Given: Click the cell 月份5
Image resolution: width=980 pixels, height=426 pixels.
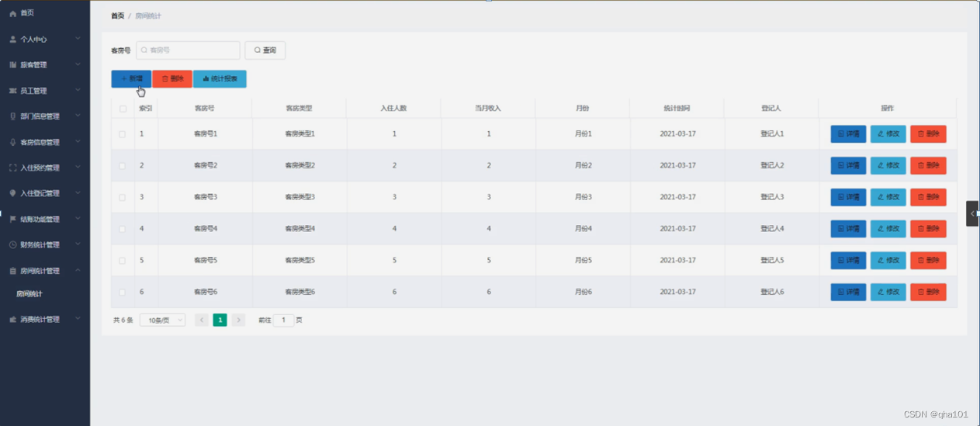Looking at the screenshot, I should pyautogui.click(x=583, y=260).
